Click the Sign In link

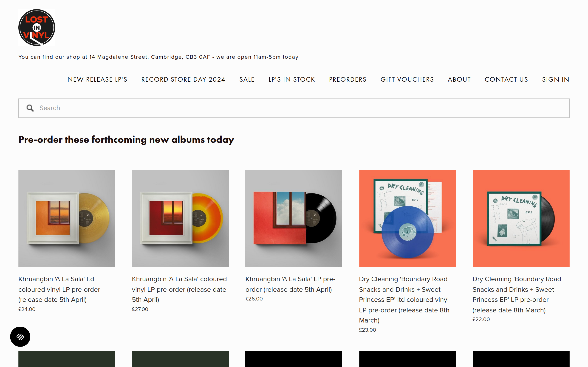click(x=555, y=79)
